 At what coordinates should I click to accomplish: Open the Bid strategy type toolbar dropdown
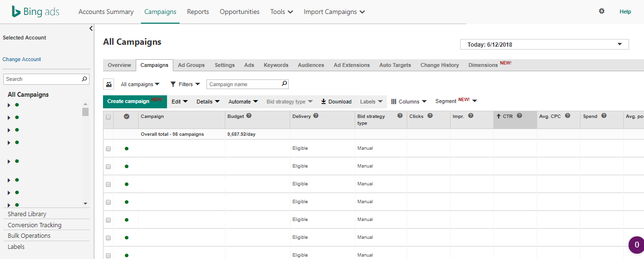click(x=290, y=102)
